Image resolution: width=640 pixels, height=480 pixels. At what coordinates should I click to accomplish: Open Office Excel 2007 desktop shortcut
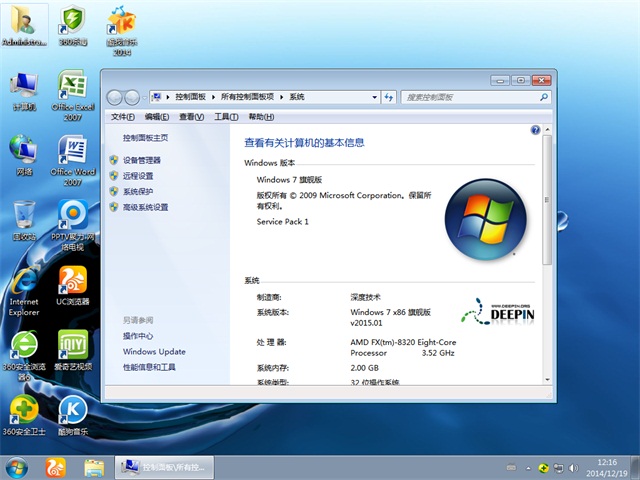coord(72,90)
